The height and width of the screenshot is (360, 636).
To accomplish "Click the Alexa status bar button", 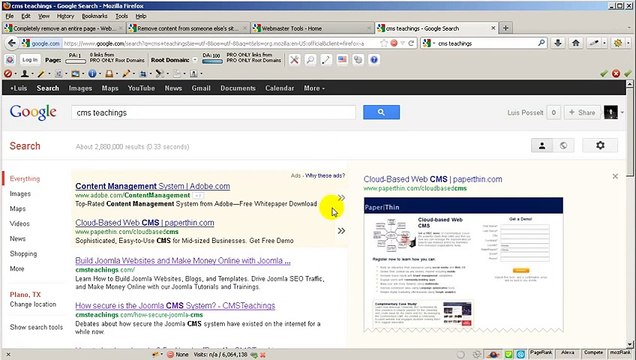I will [567, 353].
